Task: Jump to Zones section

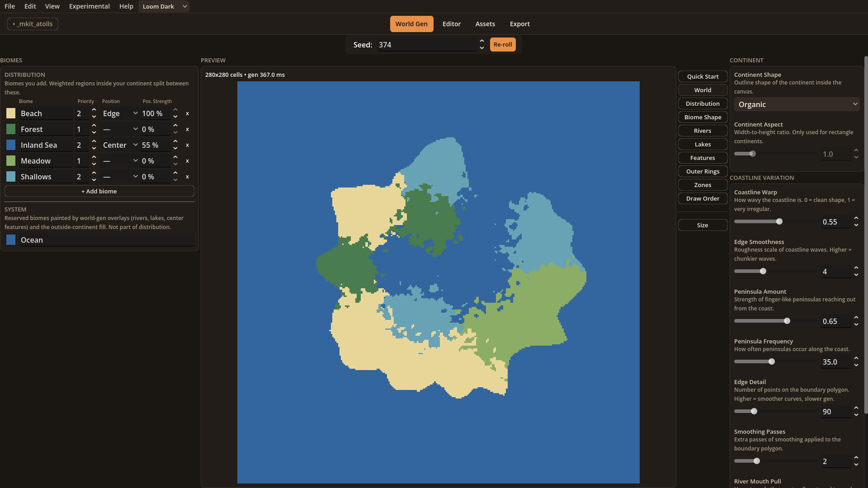Action: click(x=703, y=185)
